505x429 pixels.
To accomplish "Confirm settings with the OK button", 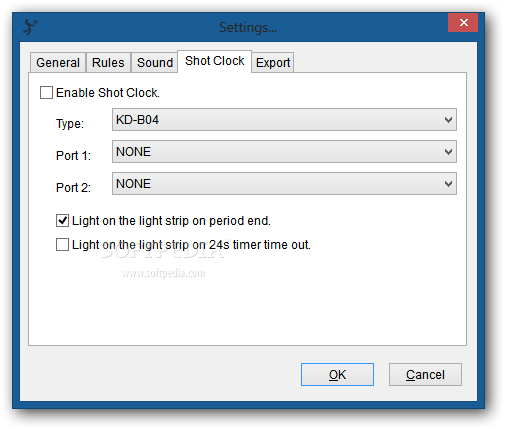I will pyautogui.click(x=337, y=375).
